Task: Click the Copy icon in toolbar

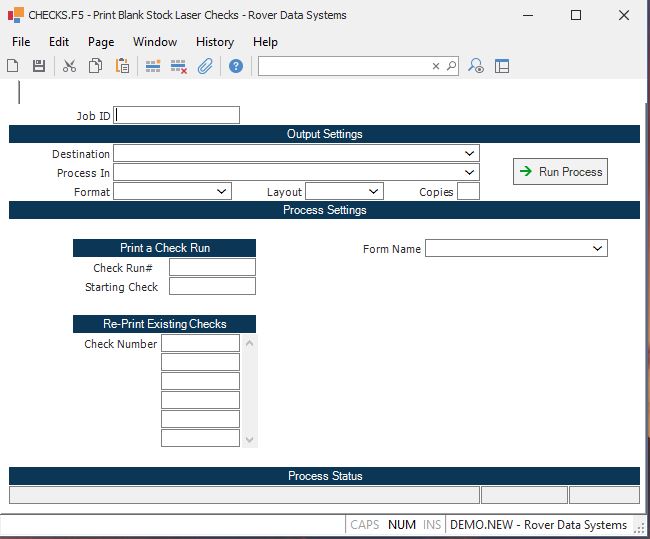Action: coord(95,66)
